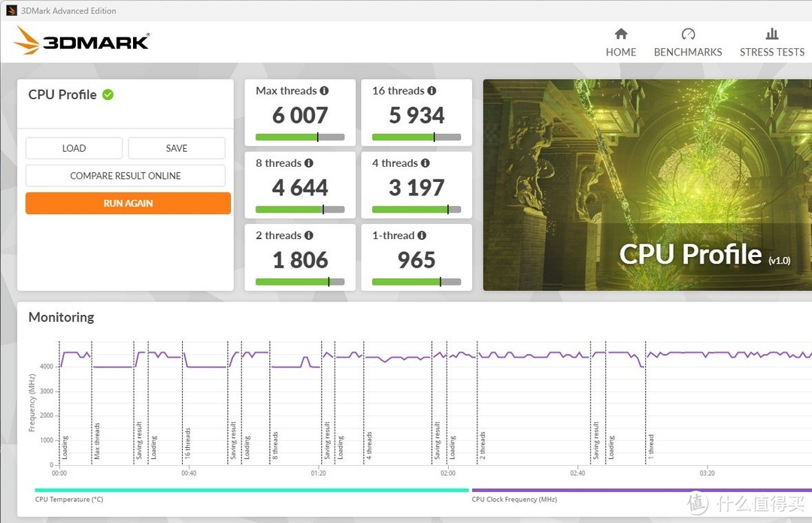
Task: Click the 1-thread score bar
Action: [417, 283]
